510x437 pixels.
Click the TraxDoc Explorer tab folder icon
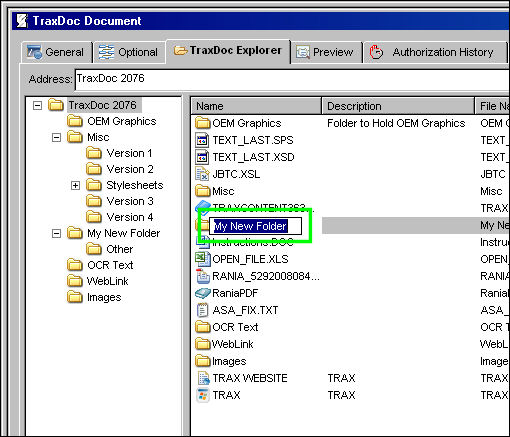tap(180, 51)
